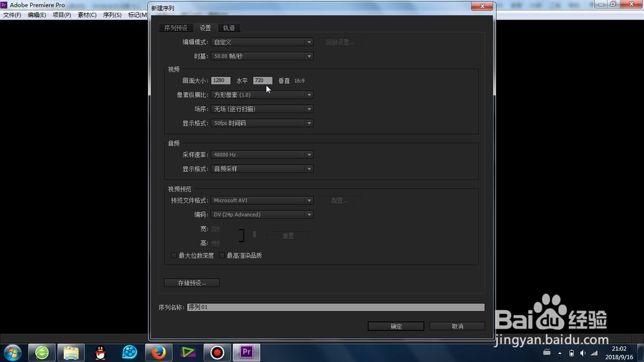Click the battery power tray icon
This screenshot has width=644, height=362.
571,353
